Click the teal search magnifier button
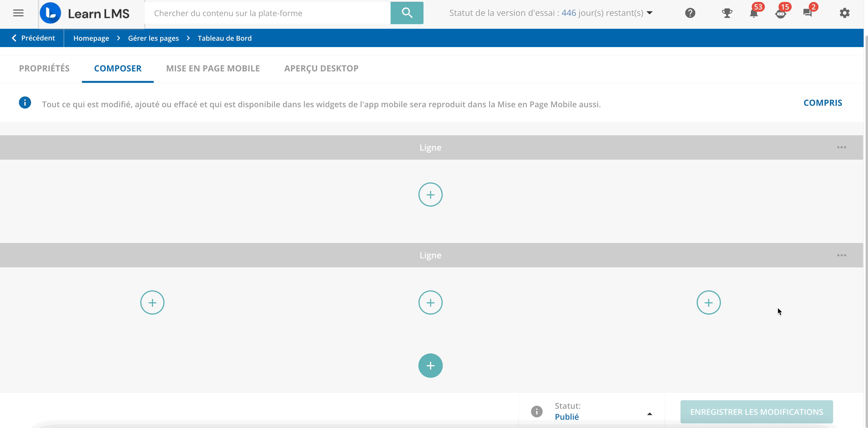This screenshot has height=428, width=868. [407, 13]
